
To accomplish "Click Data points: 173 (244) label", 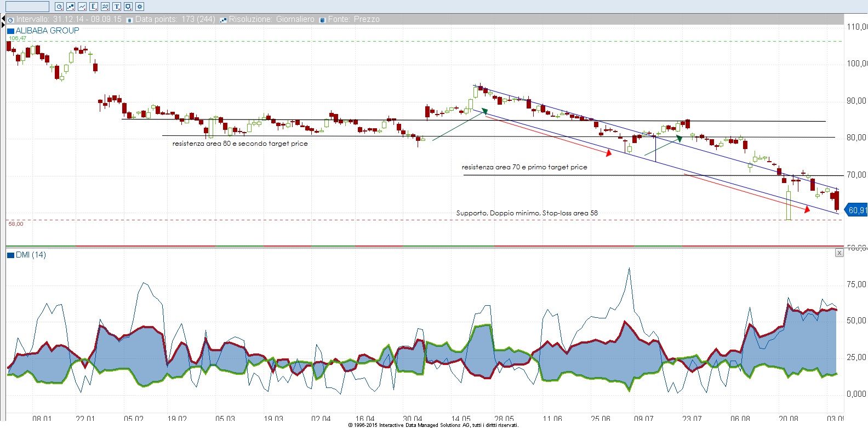I will pos(175,19).
